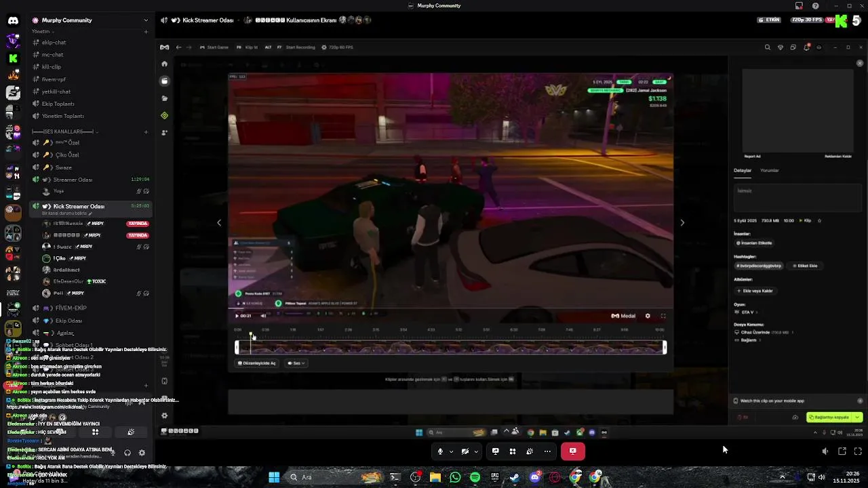Open microphone options dropdown arrow

(451, 451)
